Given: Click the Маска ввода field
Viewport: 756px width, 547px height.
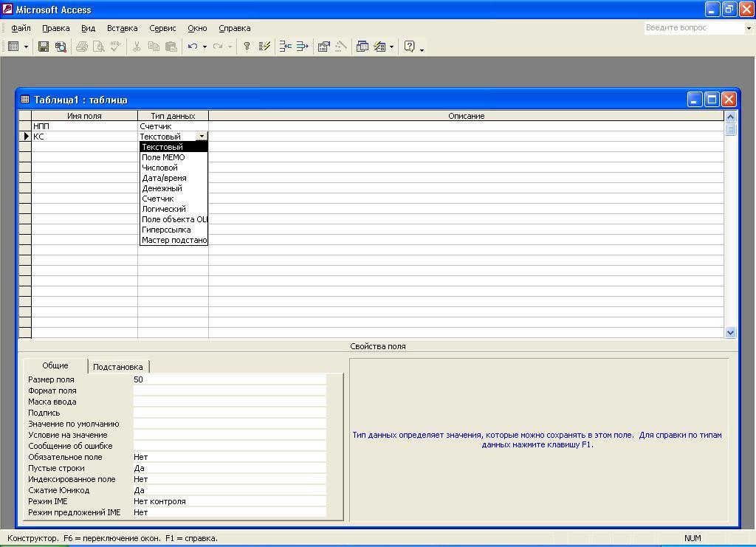Looking at the screenshot, I should pyautogui.click(x=230, y=402).
